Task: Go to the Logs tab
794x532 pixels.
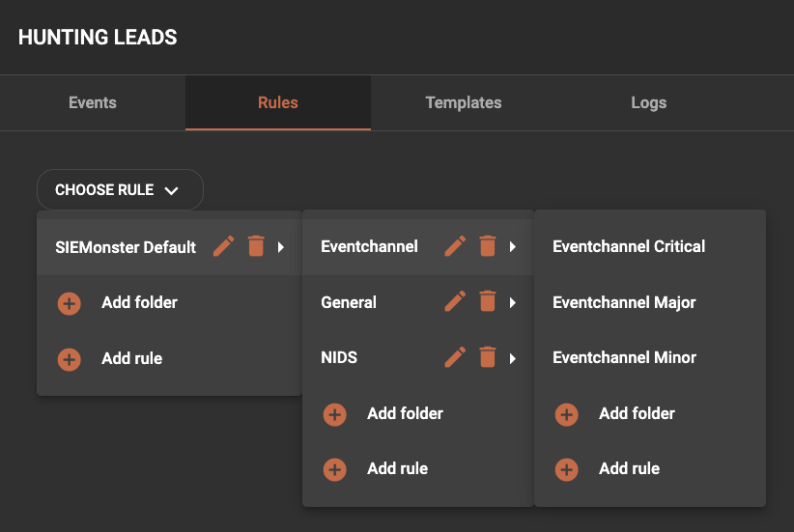Action: pyautogui.click(x=648, y=102)
